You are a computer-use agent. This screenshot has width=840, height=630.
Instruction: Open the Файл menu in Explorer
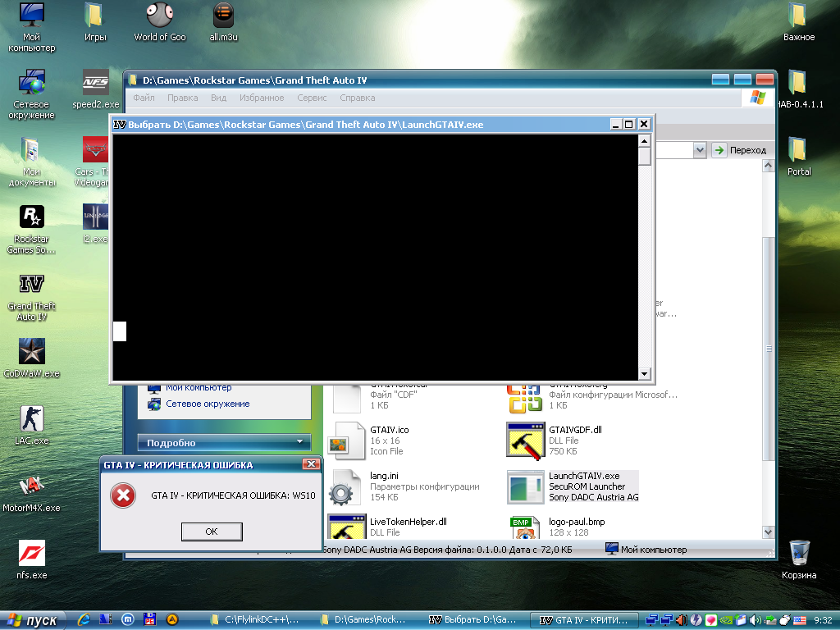[x=144, y=98]
